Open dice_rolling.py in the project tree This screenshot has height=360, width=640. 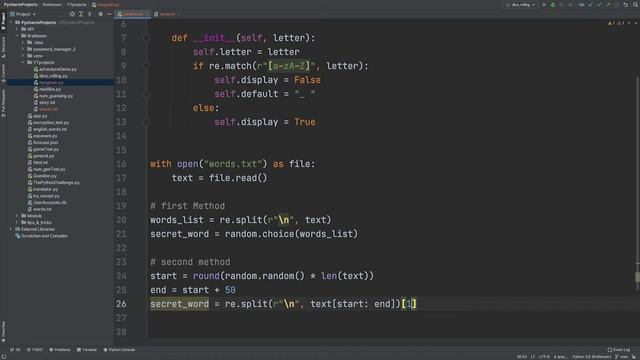click(51, 76)
